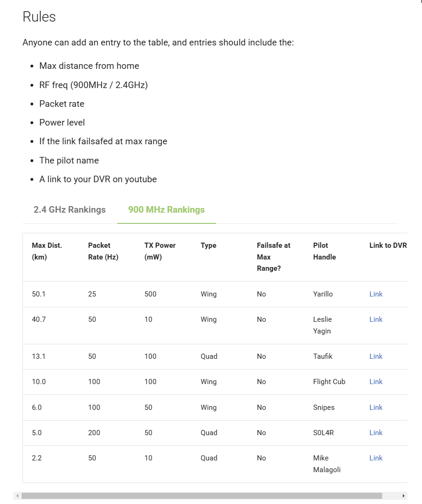The height and width of the screenshot is (504, 422).
Task: Click the horizontal scrollbar thumb
Action: (202, 496)
